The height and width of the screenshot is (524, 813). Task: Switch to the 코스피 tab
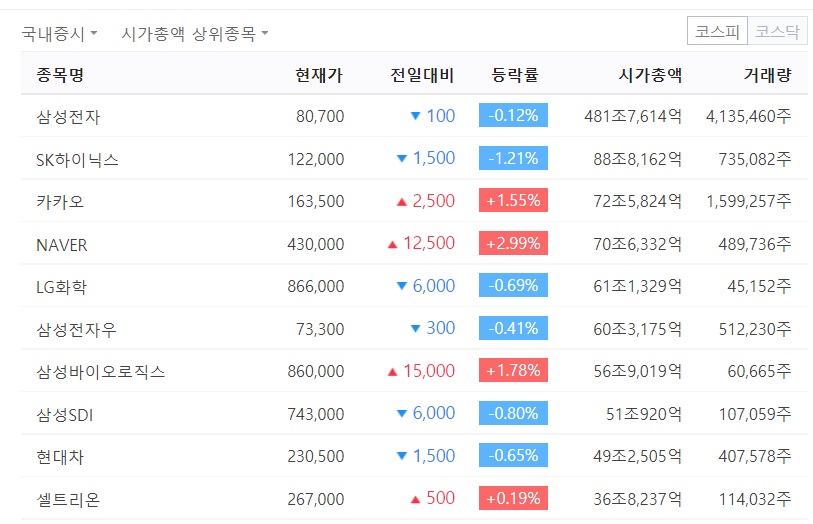click(x=716, y=32)
